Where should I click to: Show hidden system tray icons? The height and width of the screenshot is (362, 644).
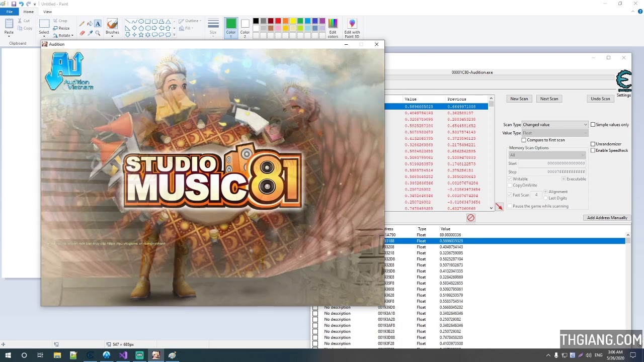tap(548, 355)
